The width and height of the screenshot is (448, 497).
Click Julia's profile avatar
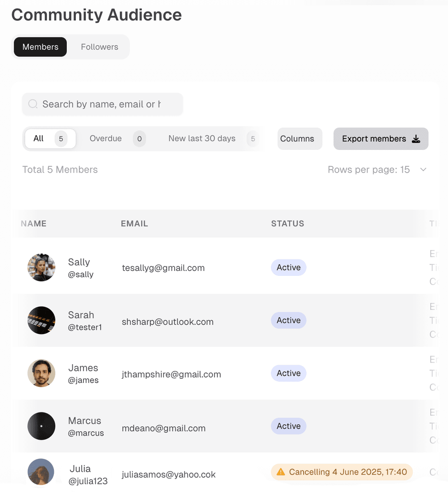[41, 472]
